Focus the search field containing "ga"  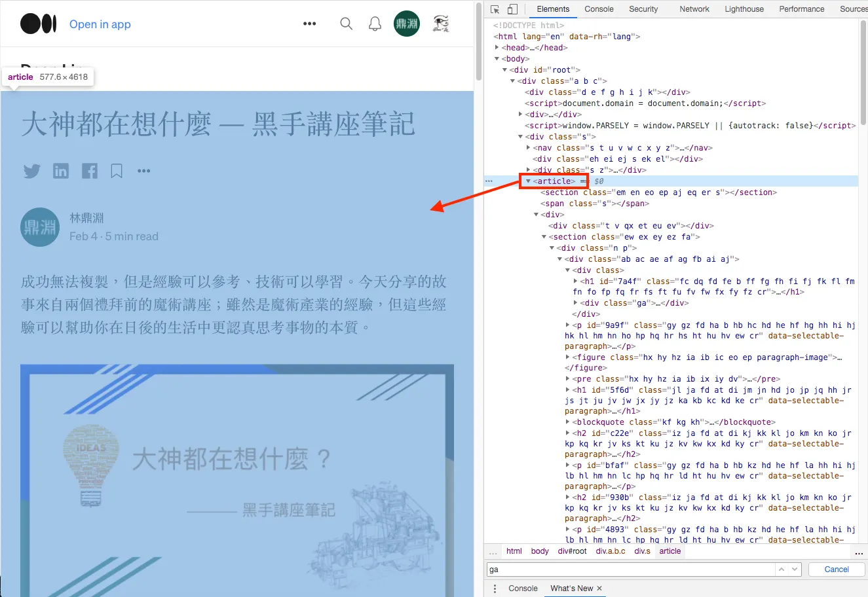(631, 570)
